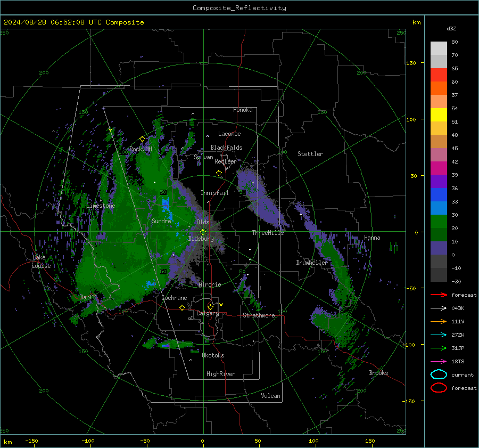Click the magenta 18TS arrow legend icon
This screenshot has width=479, height=448.
(x=439, y=362)
